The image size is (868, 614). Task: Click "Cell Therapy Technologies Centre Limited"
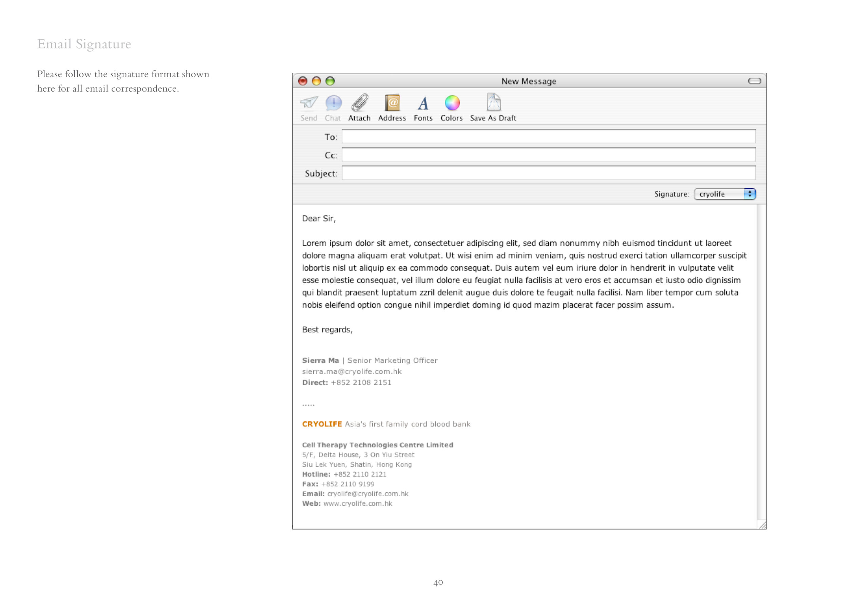click(378, 445)
